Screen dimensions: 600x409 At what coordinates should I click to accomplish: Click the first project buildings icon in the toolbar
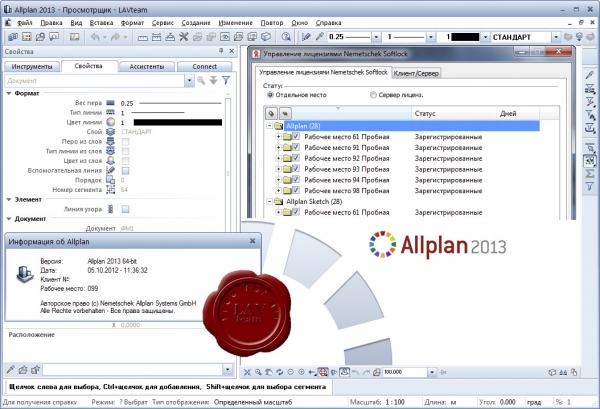click(x=13, y=37)
